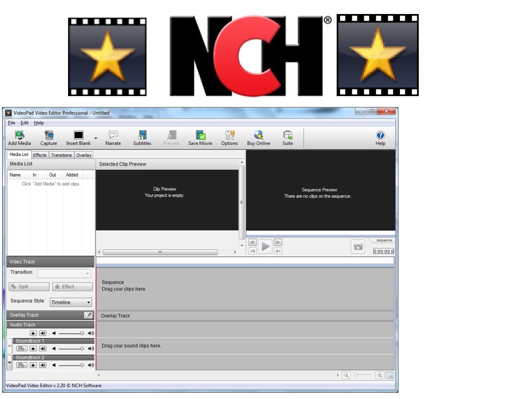Jump to start of sequence
The height and width of the screenshot is (399, 532).
pyautogui.click(x=252, y=251)
